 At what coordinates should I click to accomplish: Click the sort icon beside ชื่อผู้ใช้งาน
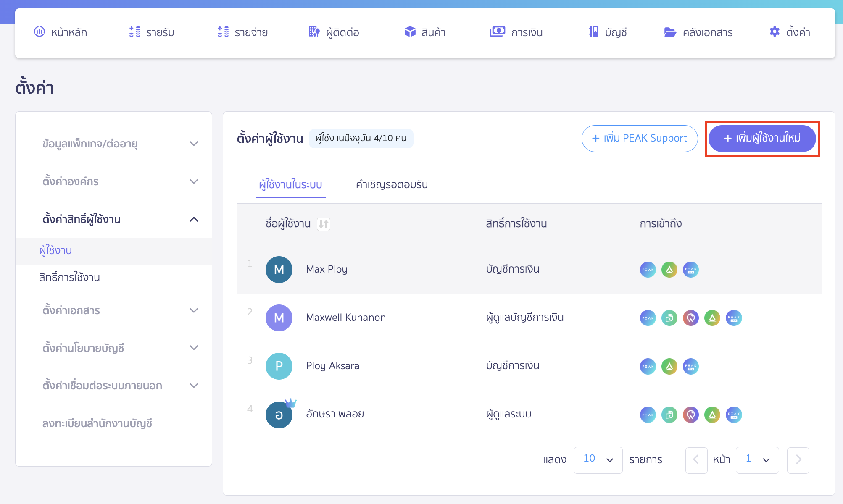[323, 224]
